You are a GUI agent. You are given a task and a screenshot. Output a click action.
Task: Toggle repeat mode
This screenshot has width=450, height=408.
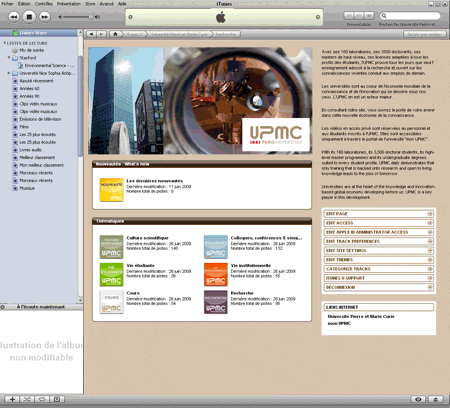click(x=42, y=399)
